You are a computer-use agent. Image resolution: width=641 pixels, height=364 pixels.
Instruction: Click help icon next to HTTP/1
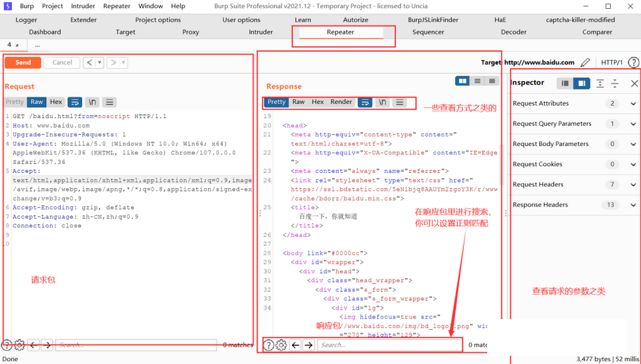pyautogui.click(x=633, y=63)
